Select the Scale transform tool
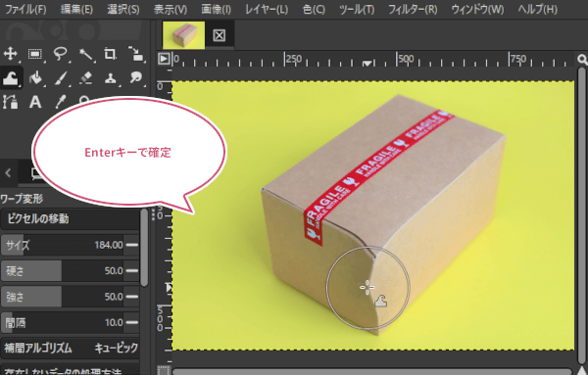Image resolution: width=588 pixels, height=375 pixels. click(x=135, y=54)
